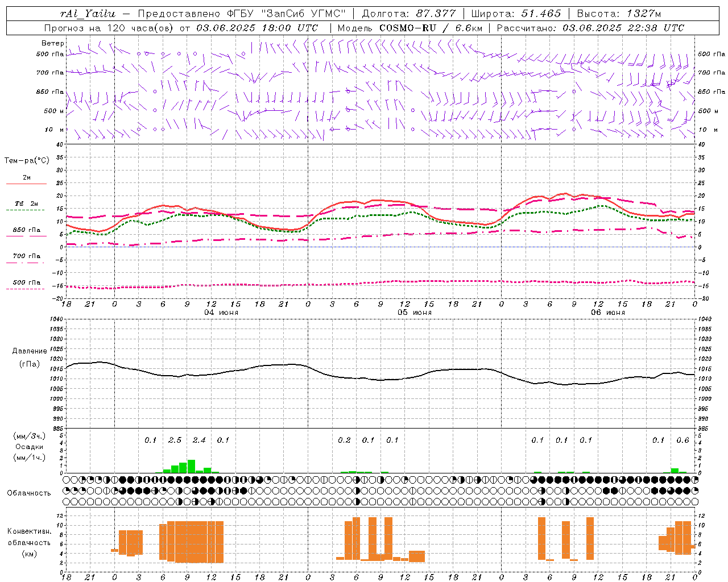Image resolution: width=728 pixels, height=582 pixels.
Task: Click the Осадки precipitation panel label
Action: (x=30, y=447)
